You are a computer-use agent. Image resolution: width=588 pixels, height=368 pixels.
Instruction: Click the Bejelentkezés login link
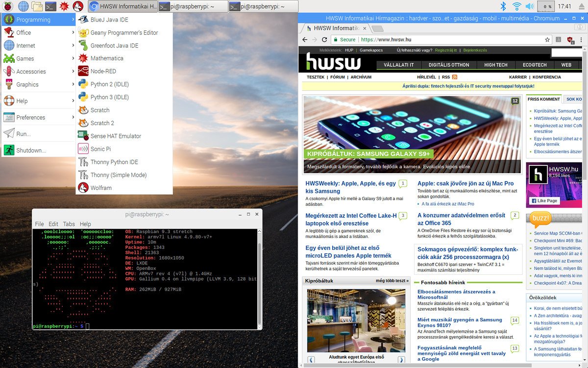pyautogui.click(x=475, y=50)
